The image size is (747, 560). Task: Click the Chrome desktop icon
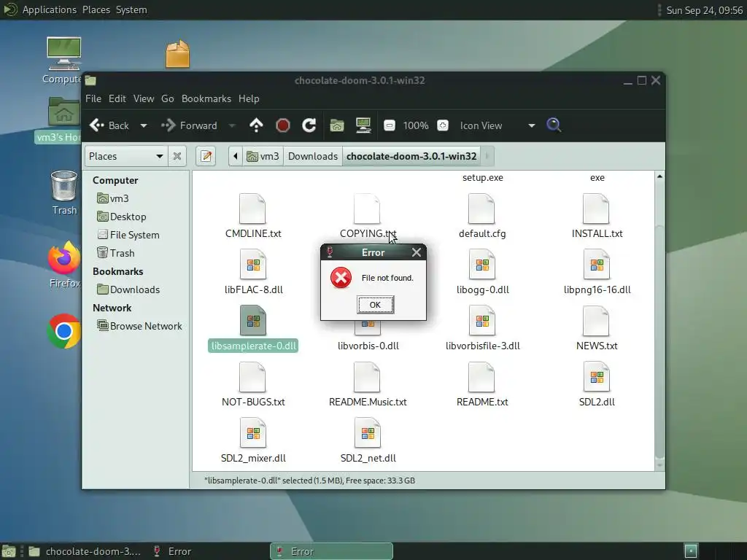(x=64, y=331)
